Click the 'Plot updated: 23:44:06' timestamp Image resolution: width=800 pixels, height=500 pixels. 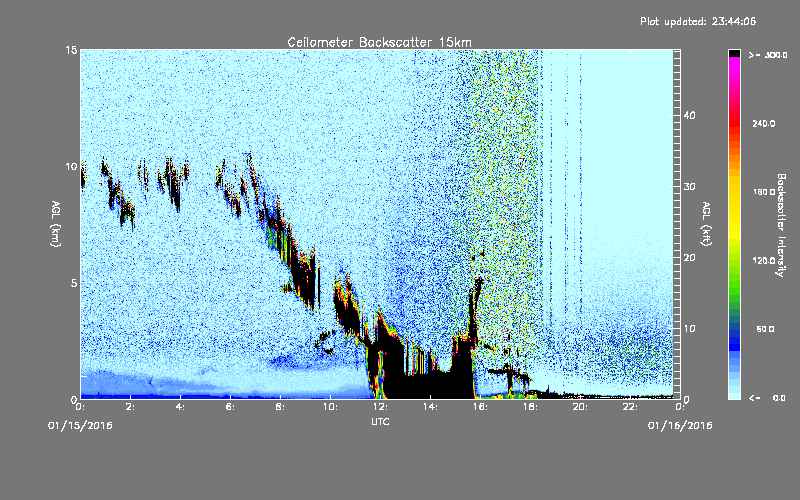(698, 21)
